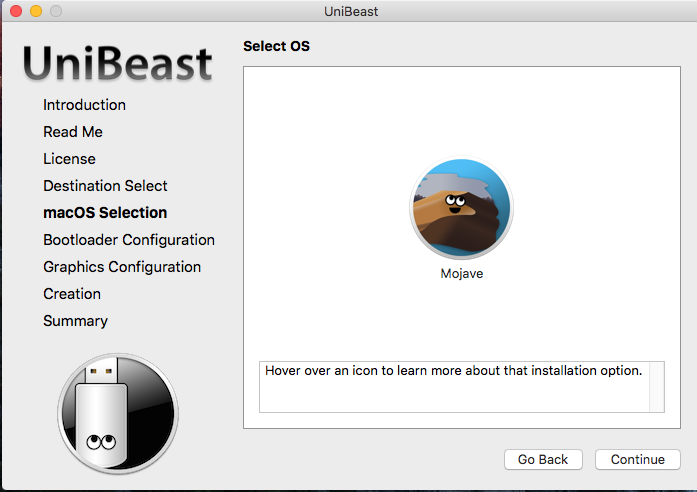Image resolution: width=697 pixels, height=492 pixels.
Task: Click the Mojave label under the icon
Action: coord(461,273)
